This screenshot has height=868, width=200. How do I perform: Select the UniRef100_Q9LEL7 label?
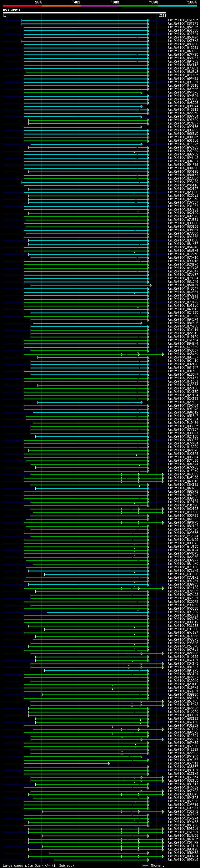pos(183,357)
